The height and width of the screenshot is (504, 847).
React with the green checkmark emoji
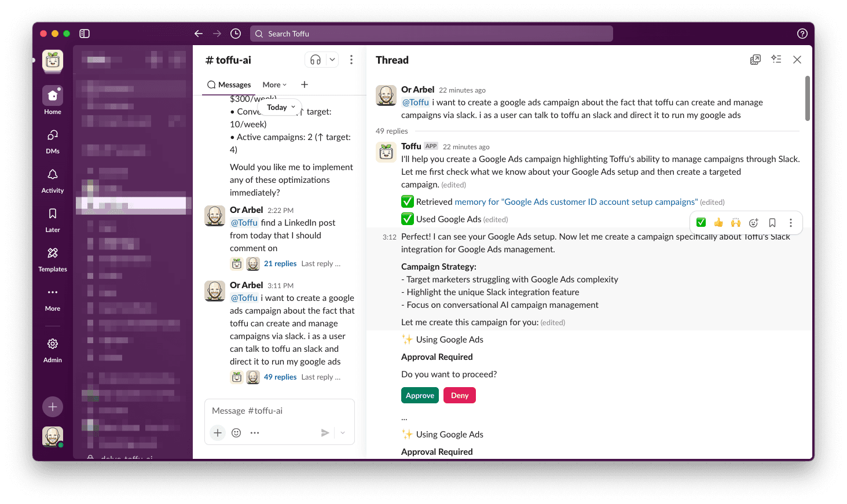(701, 223)
